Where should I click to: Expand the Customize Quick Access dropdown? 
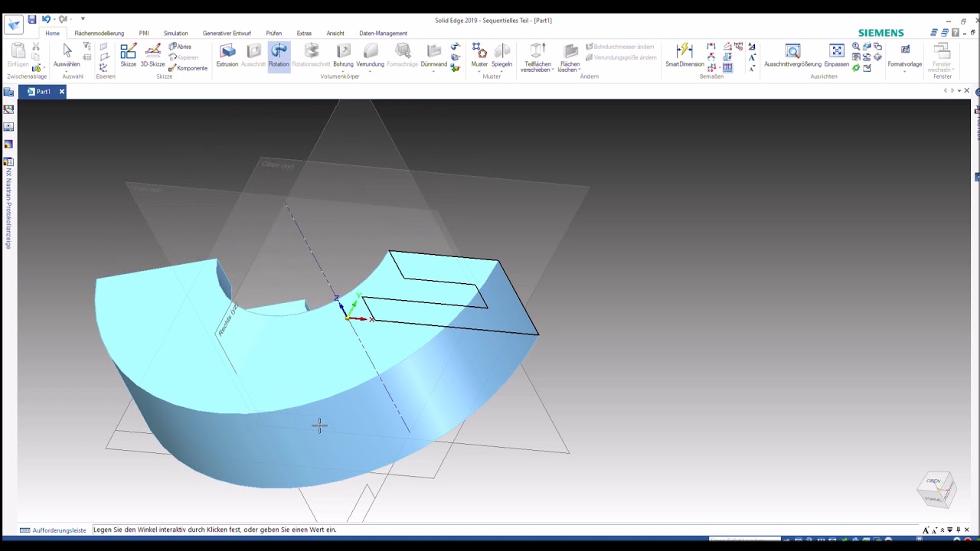point(83,19)
